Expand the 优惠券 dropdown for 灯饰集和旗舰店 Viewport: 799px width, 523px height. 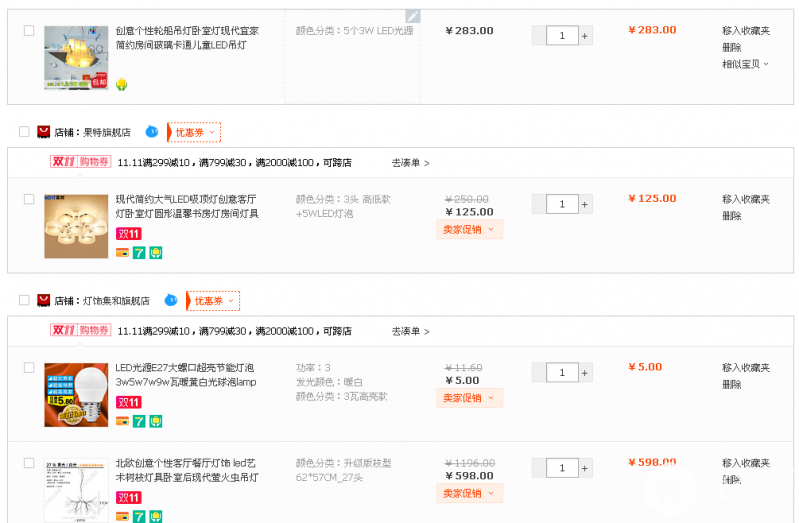tap(215, 300)
